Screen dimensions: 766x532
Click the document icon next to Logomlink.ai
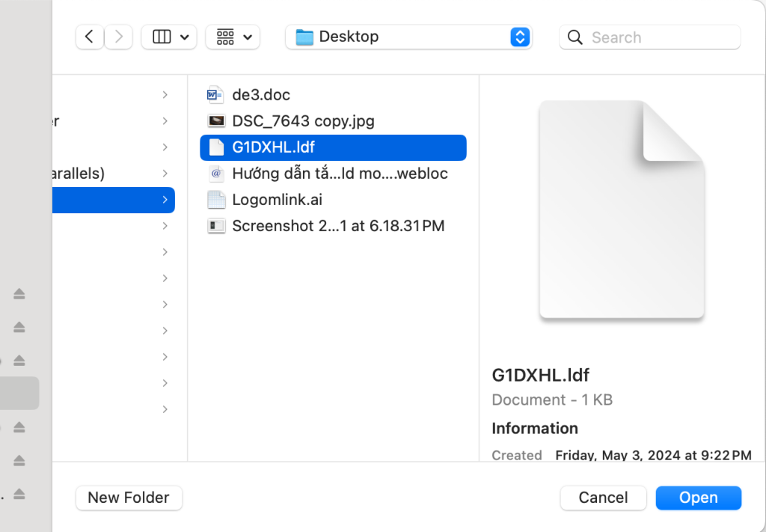coord(216,199)
